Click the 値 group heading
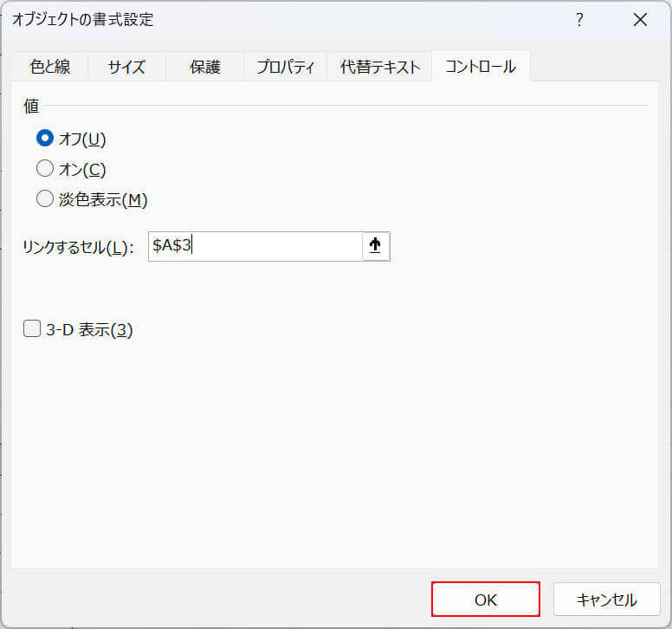The width and height of the screenshot is (672, 629). pyautogui.click(x=31, y=106)
